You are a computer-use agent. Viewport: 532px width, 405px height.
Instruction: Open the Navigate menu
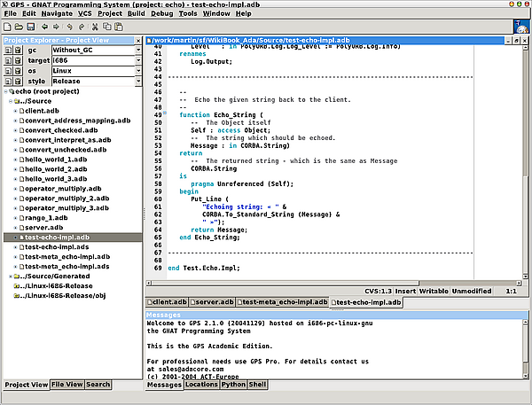pos(57,13)
